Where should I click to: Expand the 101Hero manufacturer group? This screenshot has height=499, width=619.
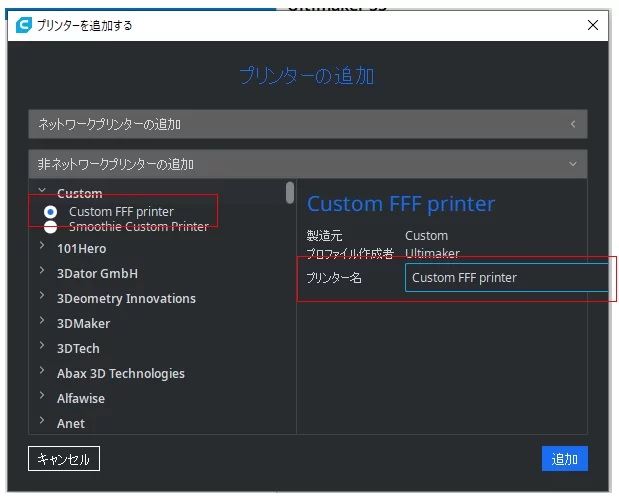(42, 245)
